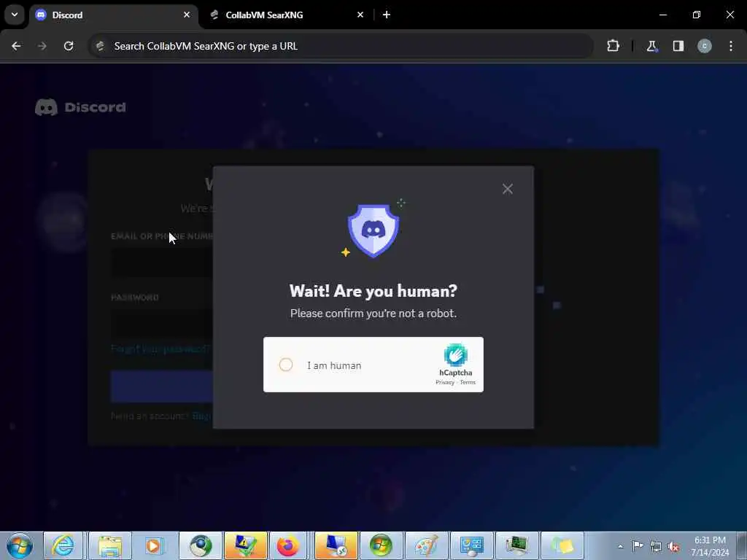Open the Windows Start menu
This screenshot has height=560, width=747.
[20, 545]
